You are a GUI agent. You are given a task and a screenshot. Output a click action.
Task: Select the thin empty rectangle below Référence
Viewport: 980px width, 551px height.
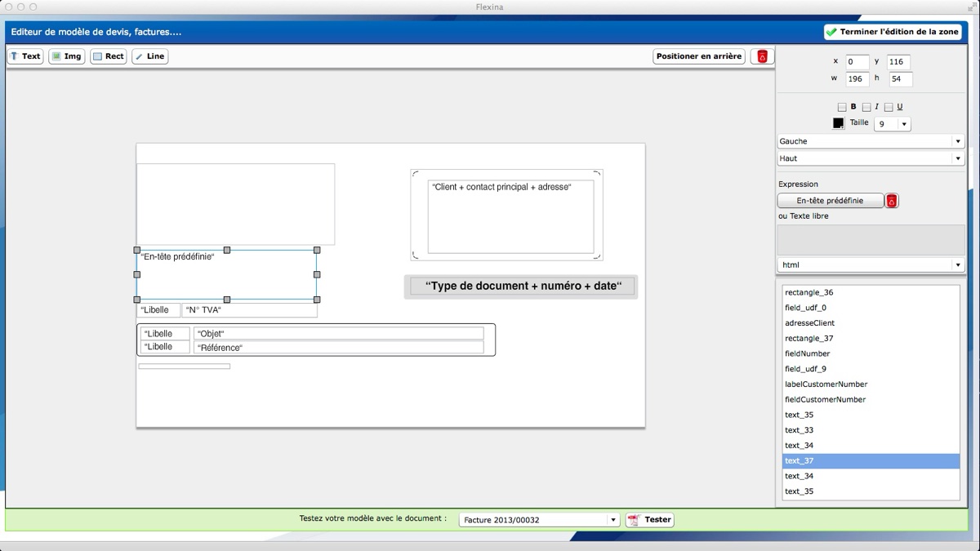(x=185, y=367)
